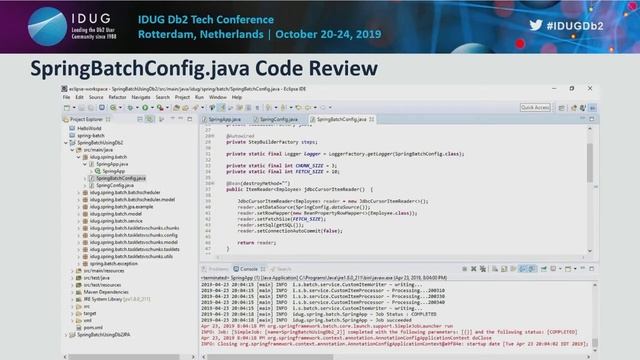The height and width of the screenshot is (360, 640).
Task: Select SpringConfig.java in Project Explorer
Action: 115,185
